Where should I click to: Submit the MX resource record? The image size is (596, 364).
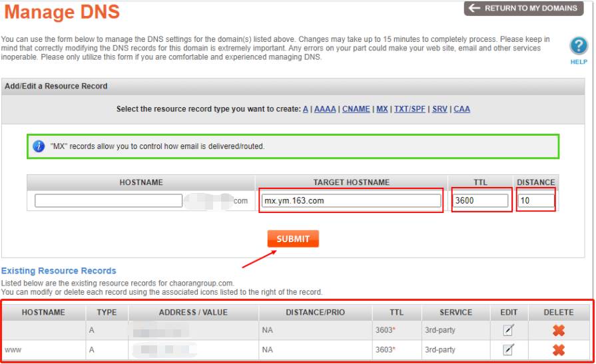coord(293,239)
